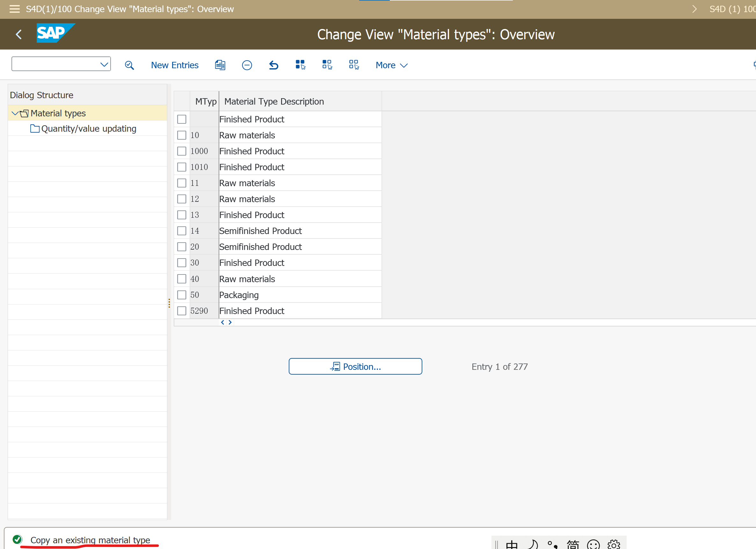
Task: Click the simplified Chinese icon in IME bar
Action: [573, 544]
